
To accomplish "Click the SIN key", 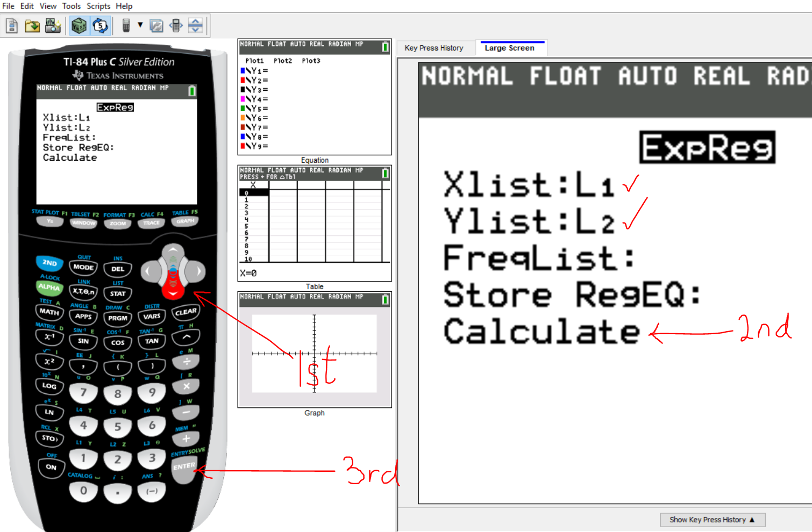I will click(x=83, y=341).
